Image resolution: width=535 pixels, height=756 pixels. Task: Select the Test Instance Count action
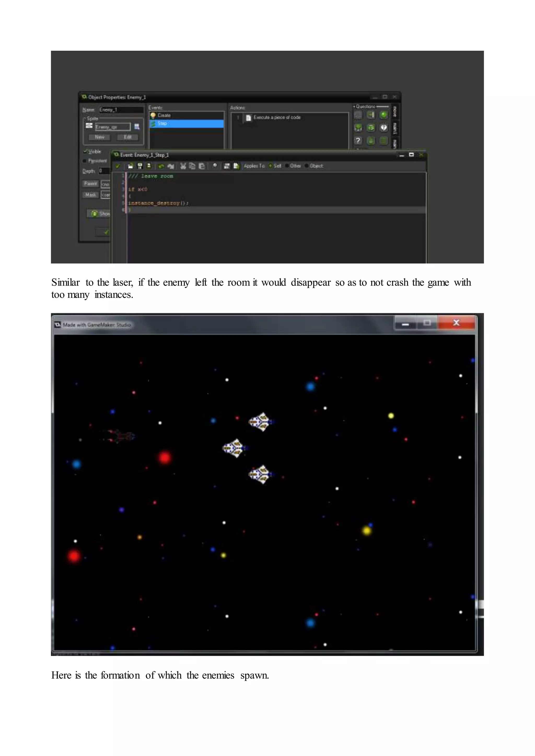tap(358, 128)
